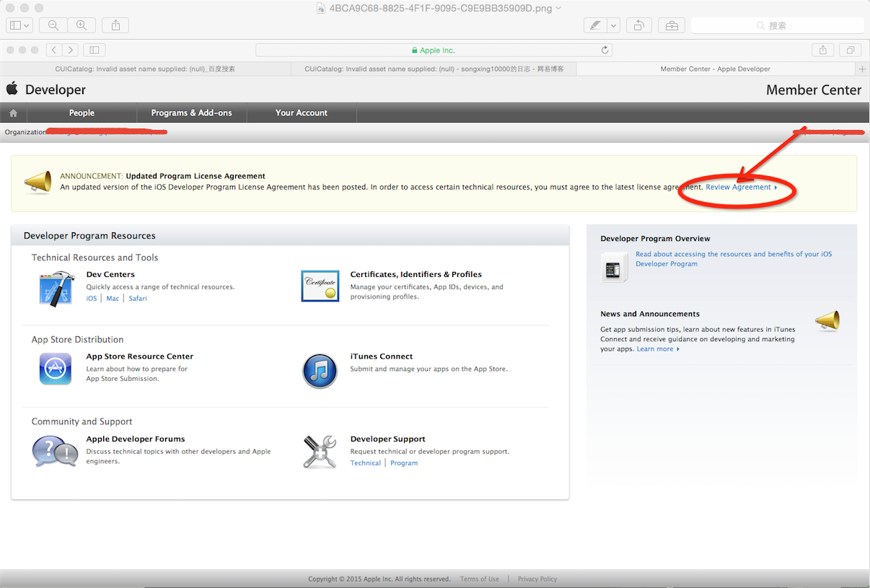Image resolution: width=870 pixels, height=588 pixels.
Task: Switch to the Member Center - Apple Developer tab
Action: 715,69
